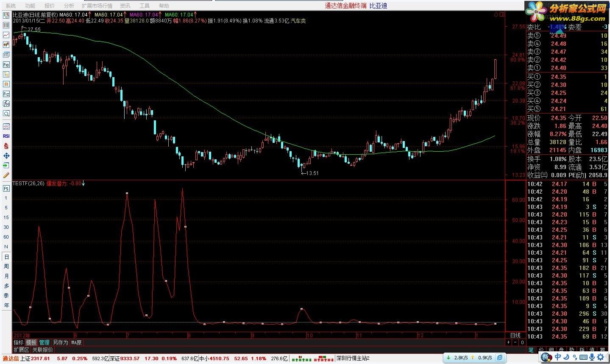Open the 功能 menu
The height and width of the screenshot is (364, 610).
tap(30, 6)
